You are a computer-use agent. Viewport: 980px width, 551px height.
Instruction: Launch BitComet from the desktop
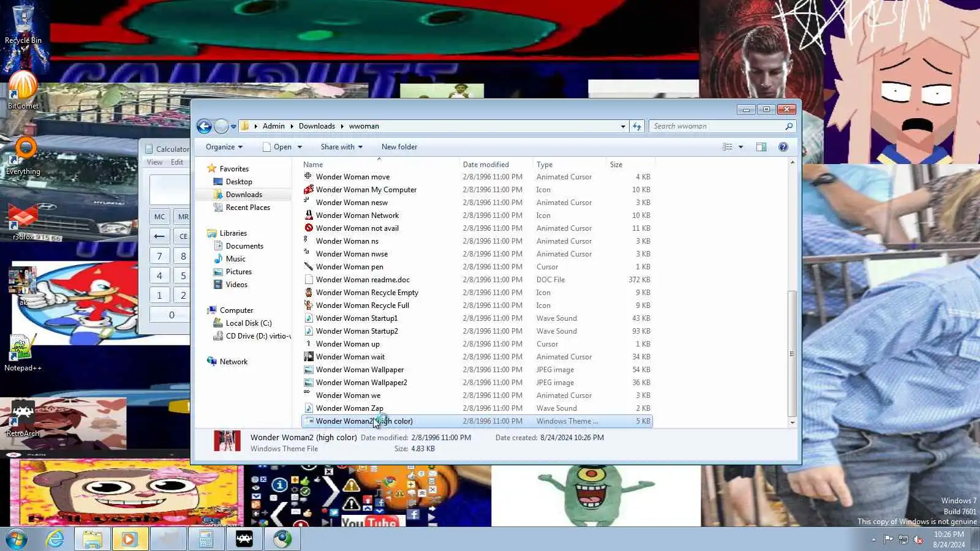point(23,89)
